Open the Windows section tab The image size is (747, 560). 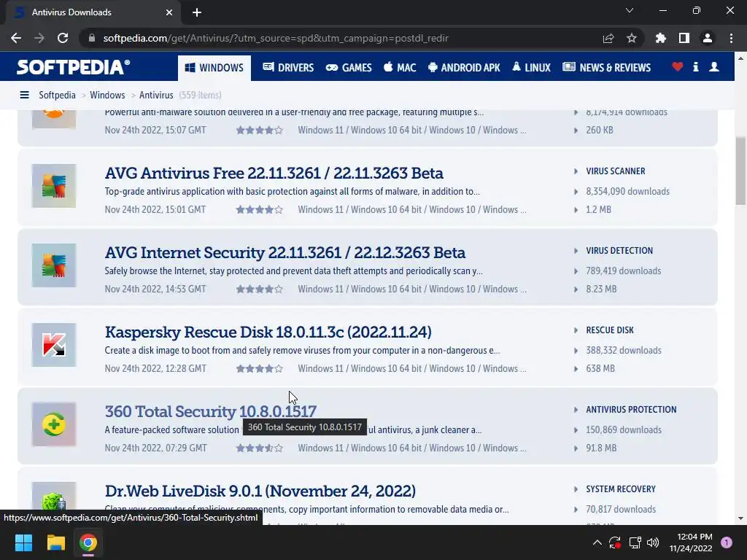tap(214, 68)
